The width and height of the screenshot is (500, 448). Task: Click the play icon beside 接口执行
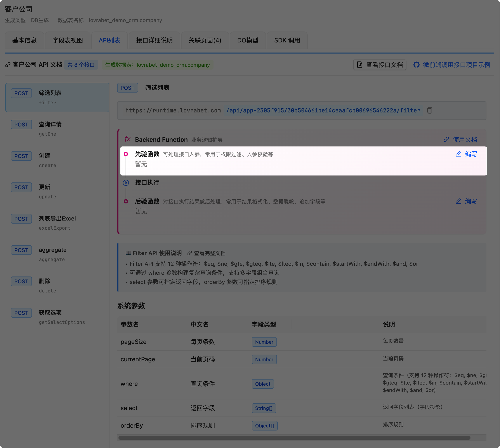tap(126, 183)
